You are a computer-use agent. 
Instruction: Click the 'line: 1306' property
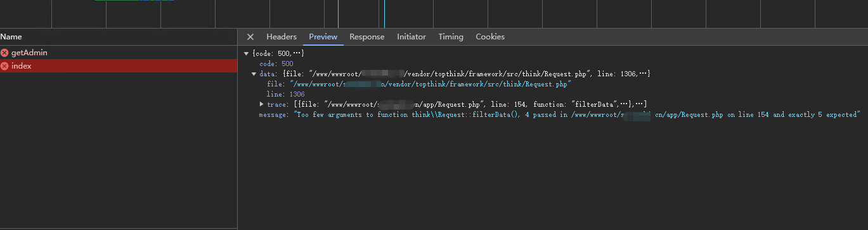tap(285, 94)
